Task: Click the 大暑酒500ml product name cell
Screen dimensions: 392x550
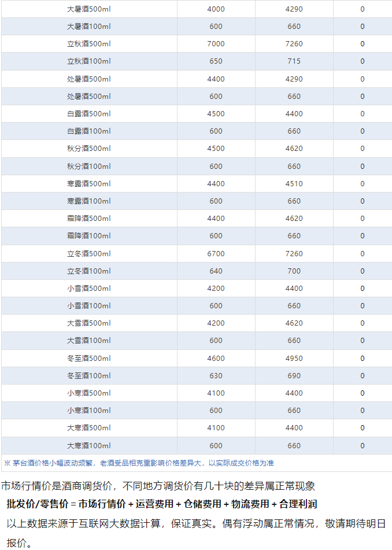Action: (x=89, y=9)
